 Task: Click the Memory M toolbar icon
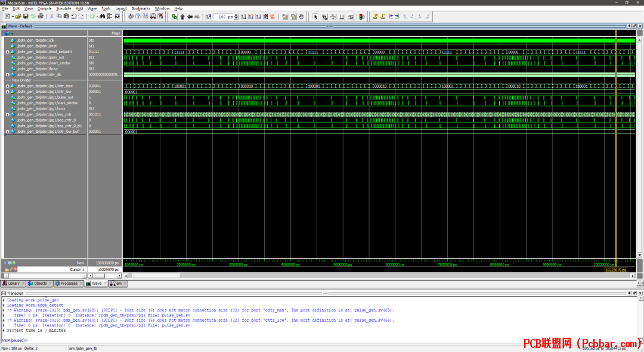(x=117, y=17)
